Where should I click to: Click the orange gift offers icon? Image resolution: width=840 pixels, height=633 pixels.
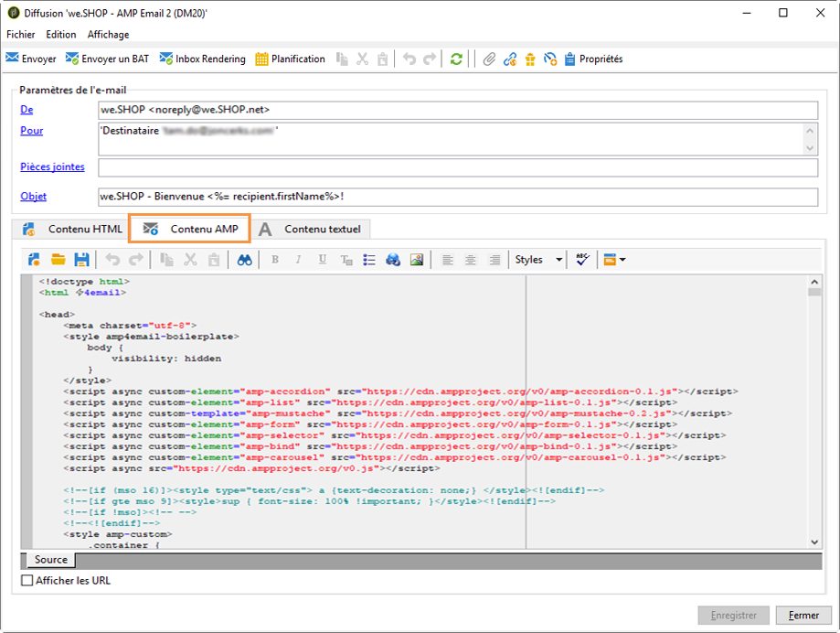[530, 59]
